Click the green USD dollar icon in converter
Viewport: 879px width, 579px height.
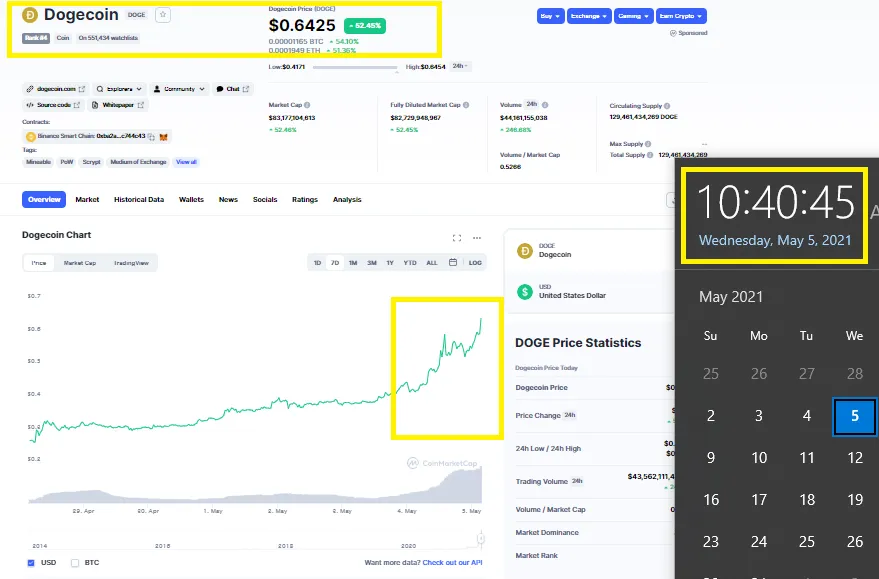(x=525, y=291)
